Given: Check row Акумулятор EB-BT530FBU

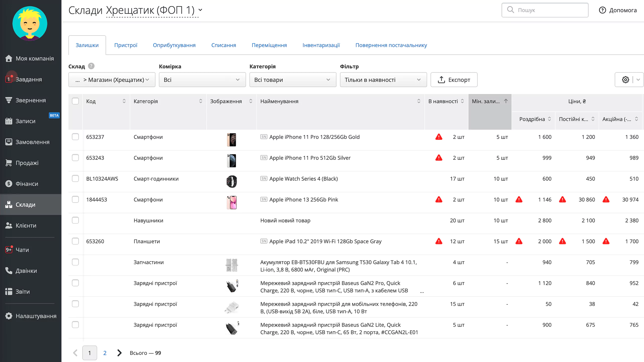Looking at the screenshot, I should click(75, 262).
